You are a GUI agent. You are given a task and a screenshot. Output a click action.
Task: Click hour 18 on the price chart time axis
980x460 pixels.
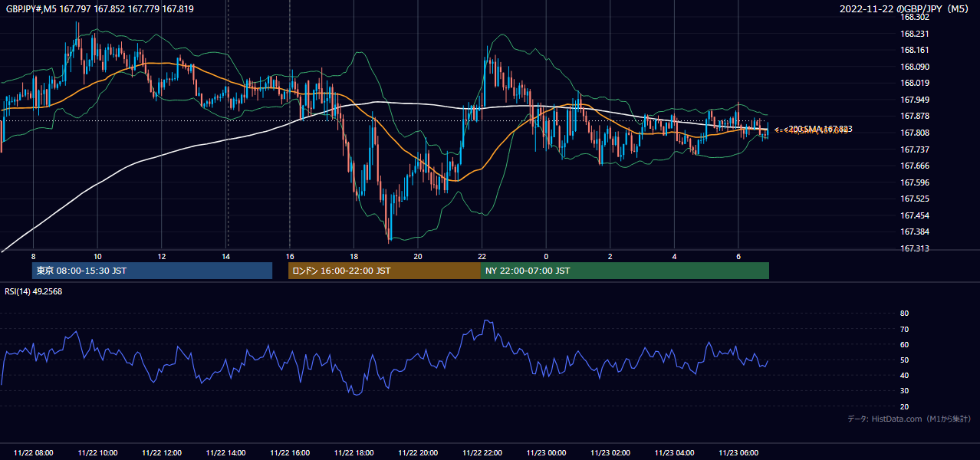354,256
